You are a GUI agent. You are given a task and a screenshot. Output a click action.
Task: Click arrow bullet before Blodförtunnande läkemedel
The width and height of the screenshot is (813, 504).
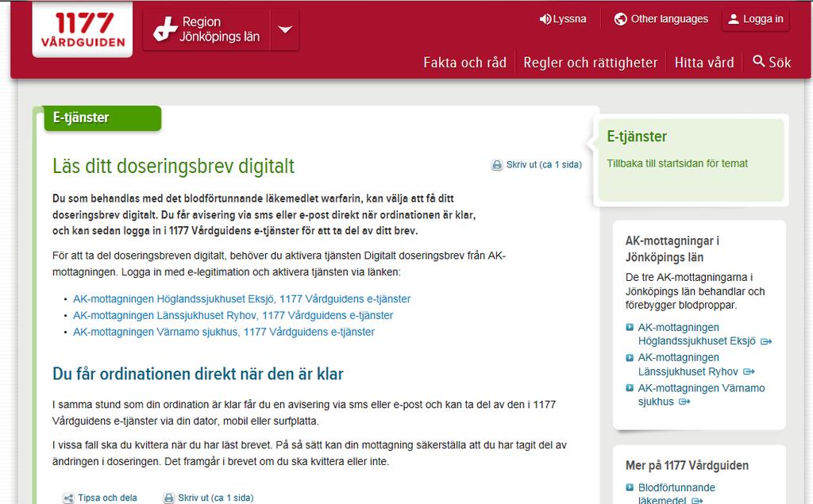(630, 487)
